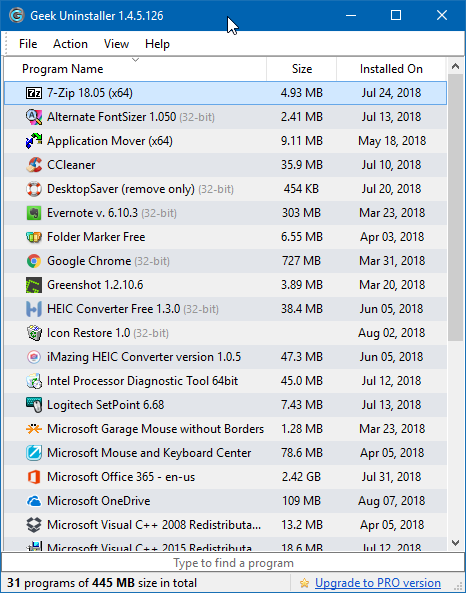This screenshot has height=593, width=466.
Task: Click the 303 MB size value
Action: [301, 213]
